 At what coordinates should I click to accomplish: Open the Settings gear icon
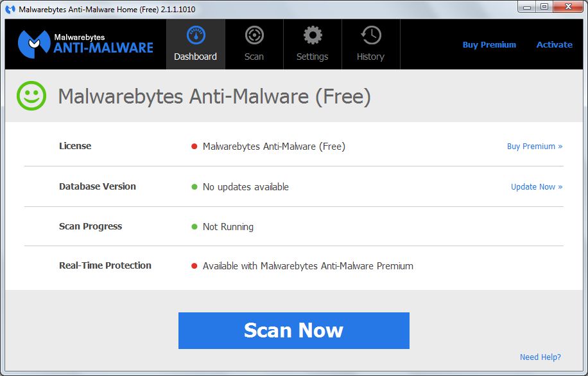click(313, 35)
